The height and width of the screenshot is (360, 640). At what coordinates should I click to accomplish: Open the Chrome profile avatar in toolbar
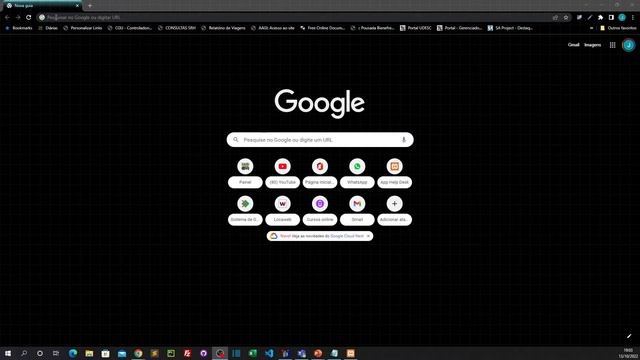(622, 17)
